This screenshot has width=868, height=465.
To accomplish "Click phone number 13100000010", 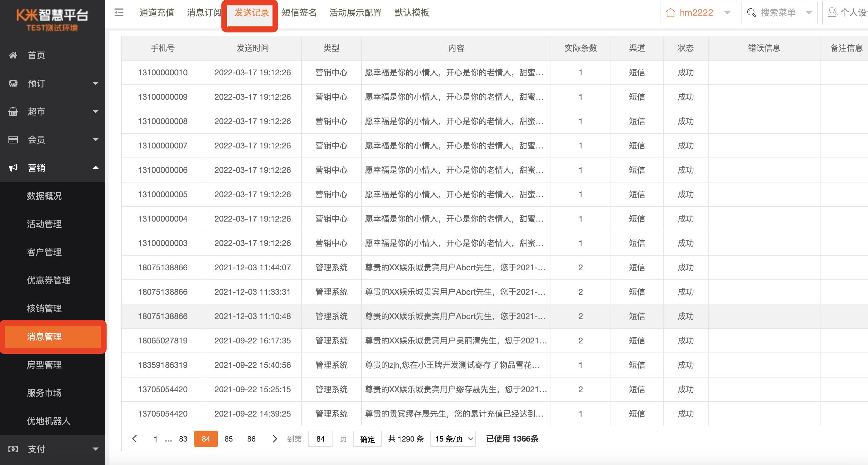I will [x=163, y=72].
